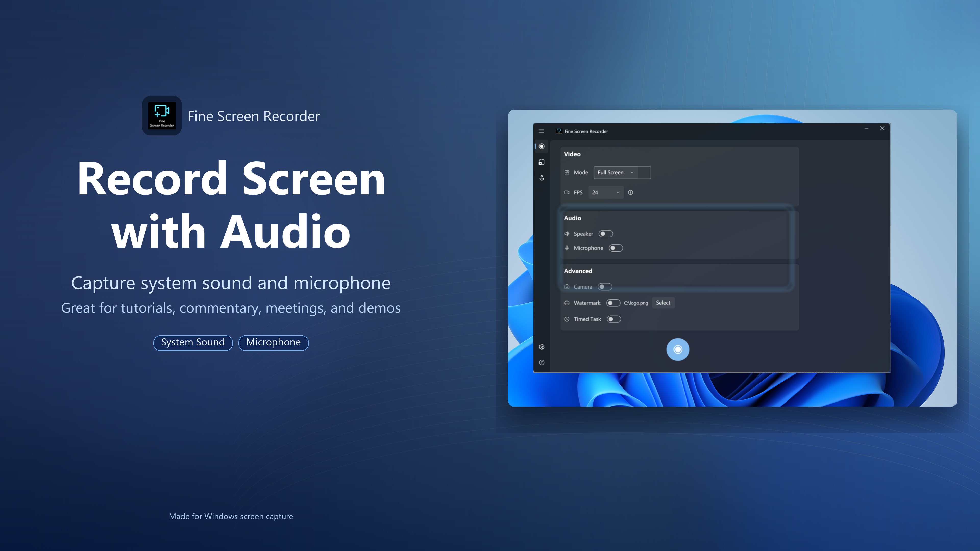This screenshot has width=980, height=551.
Task: Open the Mode Full Screen dropdown
Action: pos(622,172)
